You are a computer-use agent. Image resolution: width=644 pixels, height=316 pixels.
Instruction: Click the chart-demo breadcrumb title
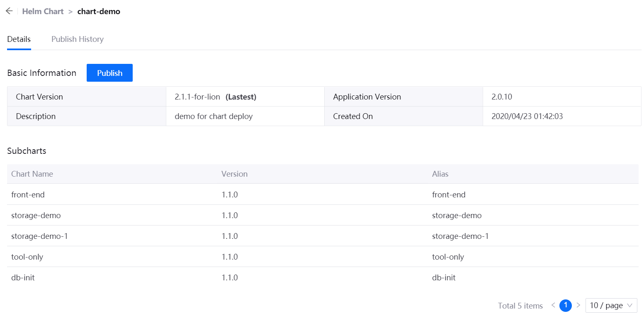pos(98,11)
